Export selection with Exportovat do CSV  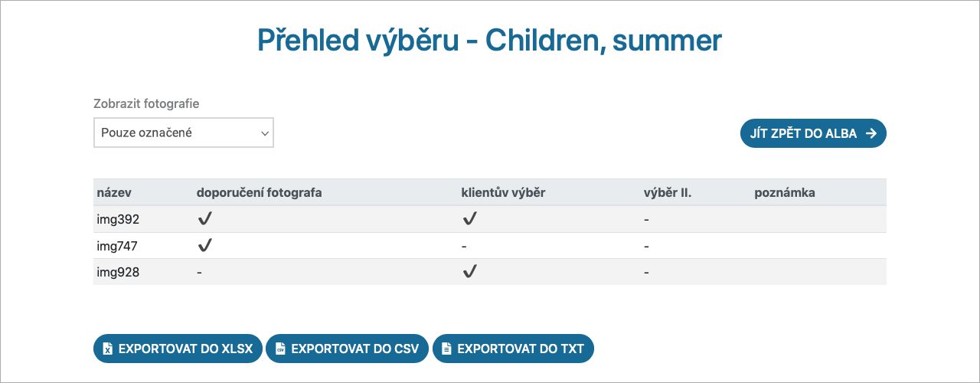point(347,349)
